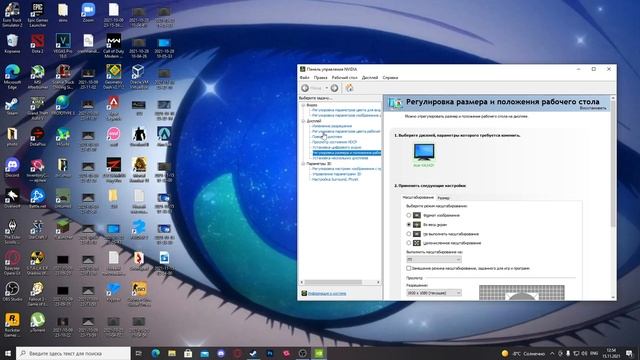Launch Counter-Strike Global Offensive shortcut
This screenshot has height=360, width=640.
click(139, 294)
